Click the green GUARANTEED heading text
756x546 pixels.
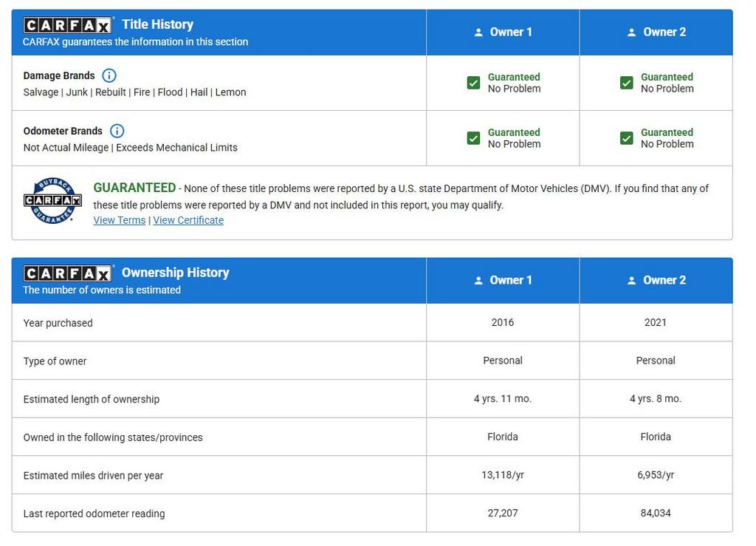134,188
